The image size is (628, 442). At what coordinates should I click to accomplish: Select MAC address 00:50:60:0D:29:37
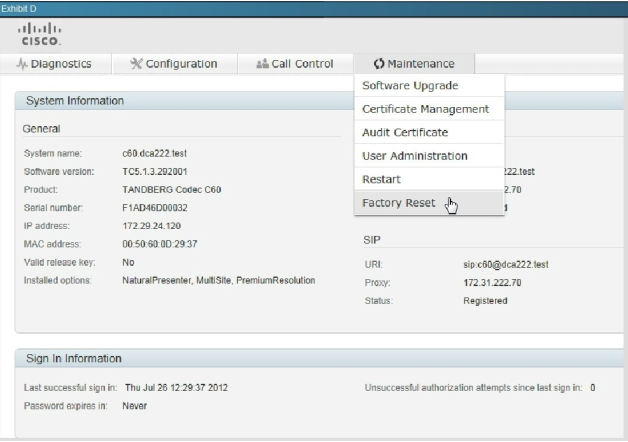(x=160, y=244)
